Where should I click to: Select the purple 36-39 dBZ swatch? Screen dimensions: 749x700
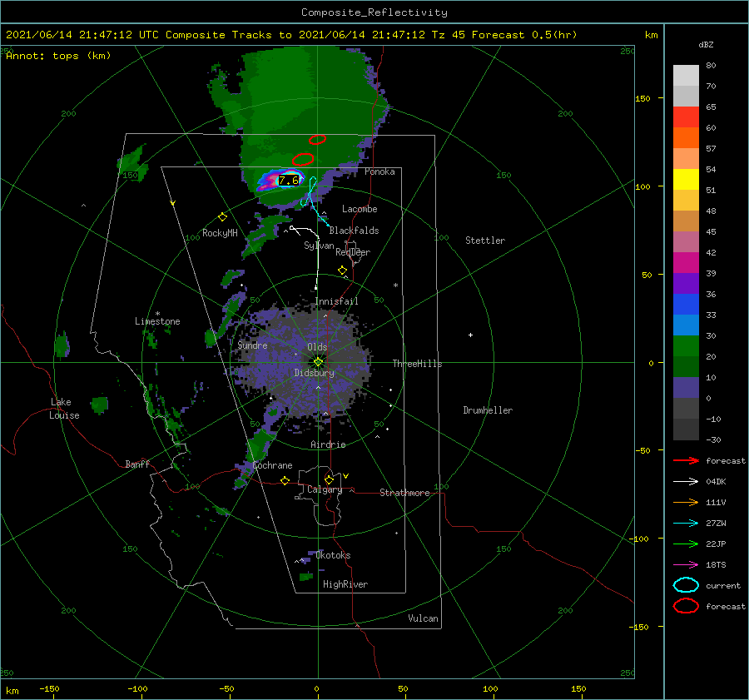click(686, 283)
